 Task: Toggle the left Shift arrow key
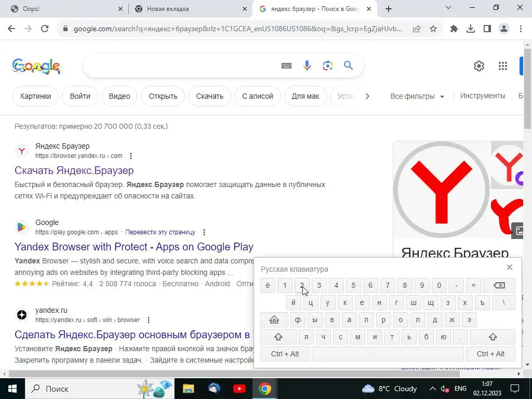278,337
